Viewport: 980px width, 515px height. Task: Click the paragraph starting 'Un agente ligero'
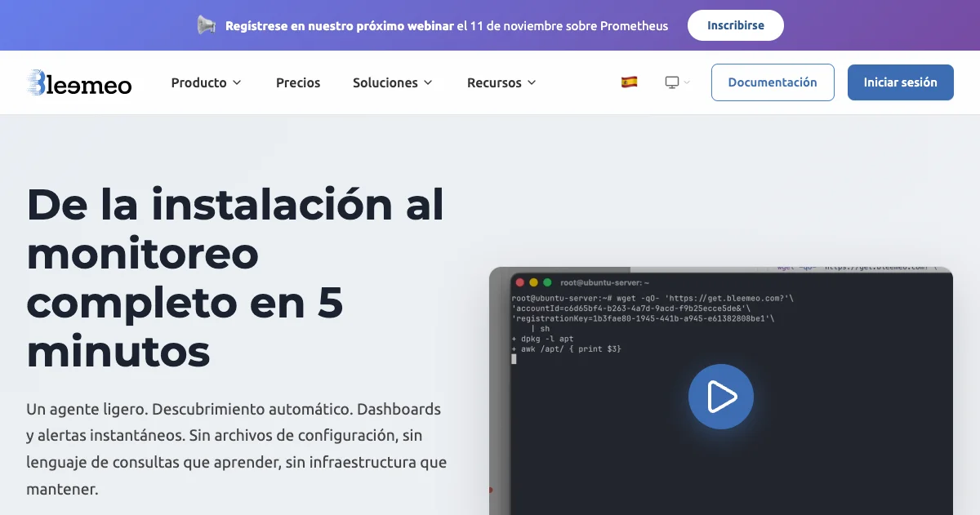pyautogui.click(x=237, y=449)
